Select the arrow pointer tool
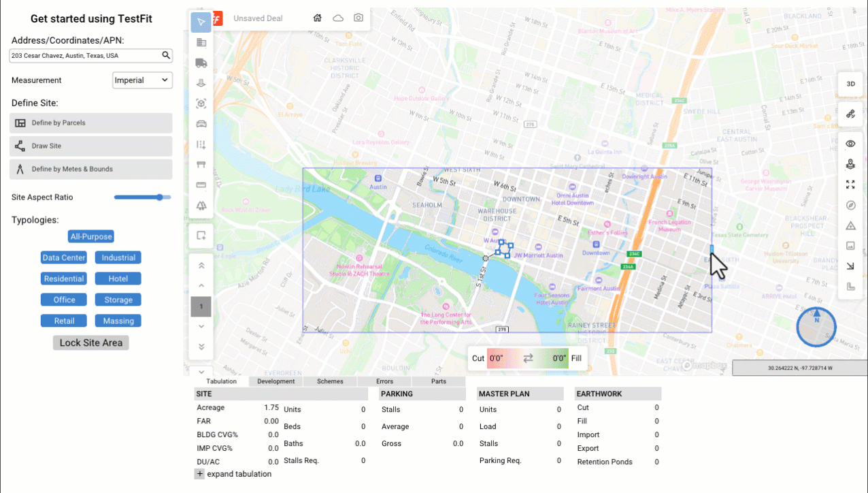 (201, 22)
